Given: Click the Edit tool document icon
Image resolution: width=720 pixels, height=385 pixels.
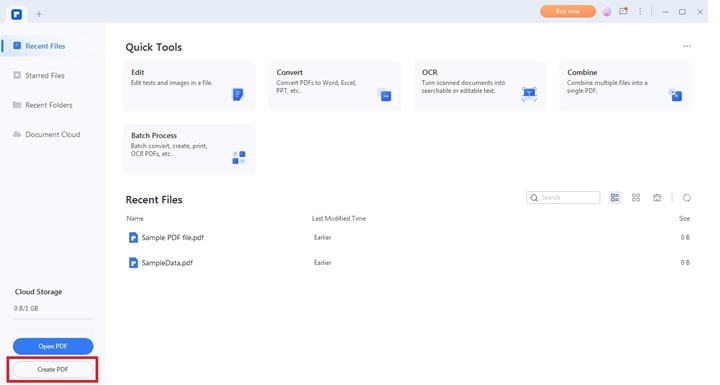Looking at the screenshot, I should click(238, 95).
